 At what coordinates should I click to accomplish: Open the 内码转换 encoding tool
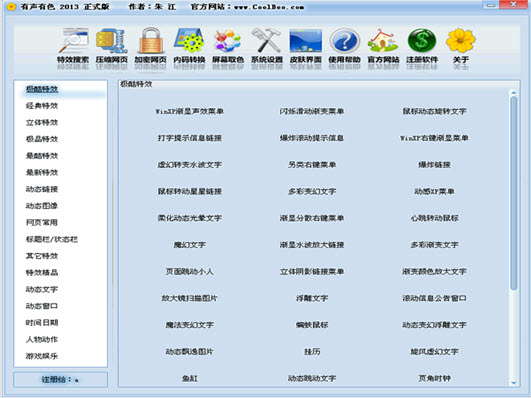click(x=189, y=46)
